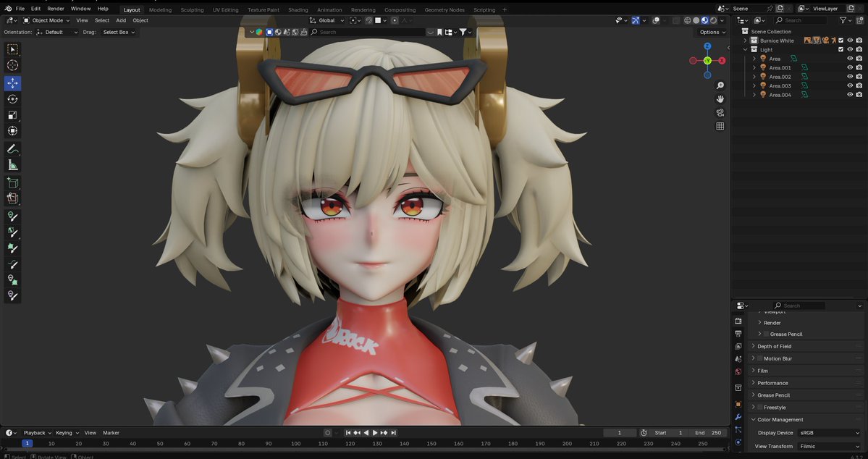Open the Output properties tab icon

(738, 334)
